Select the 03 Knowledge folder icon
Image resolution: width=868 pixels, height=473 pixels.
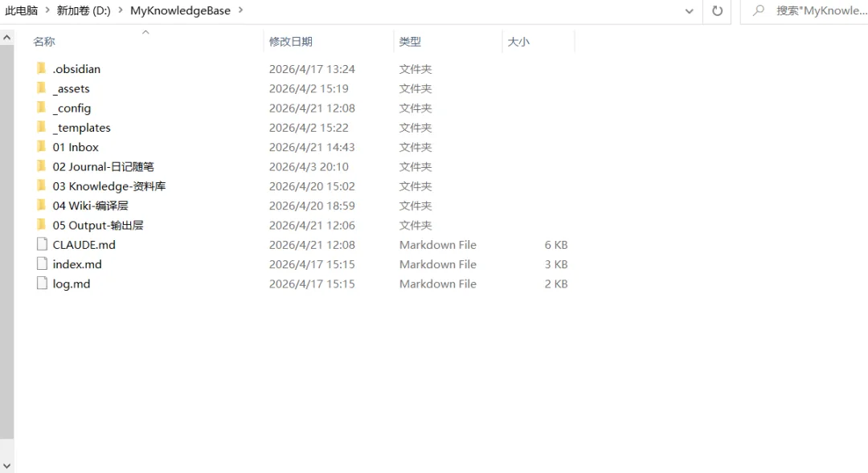[x=42, y=186]
